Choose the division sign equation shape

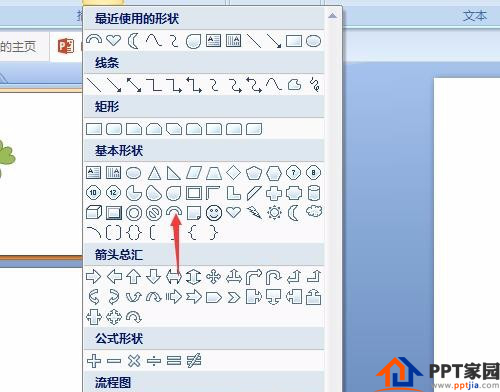154,361
